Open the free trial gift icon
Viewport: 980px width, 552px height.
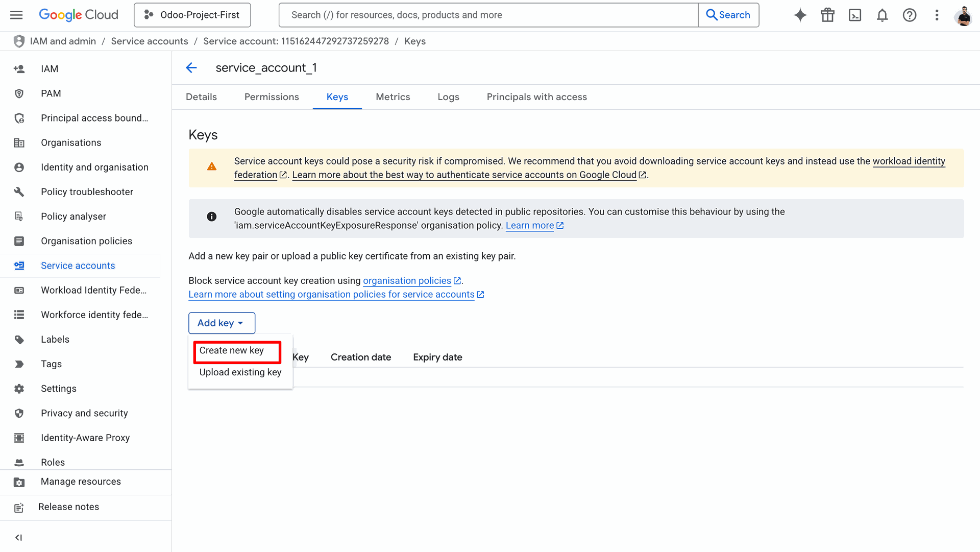(827, 15)
